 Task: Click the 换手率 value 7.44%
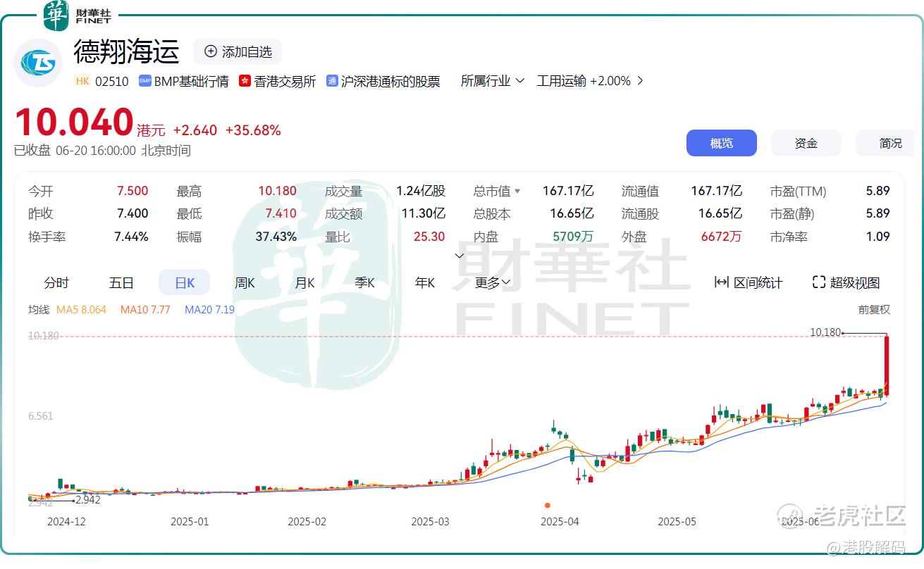click(x=131, y=237)
